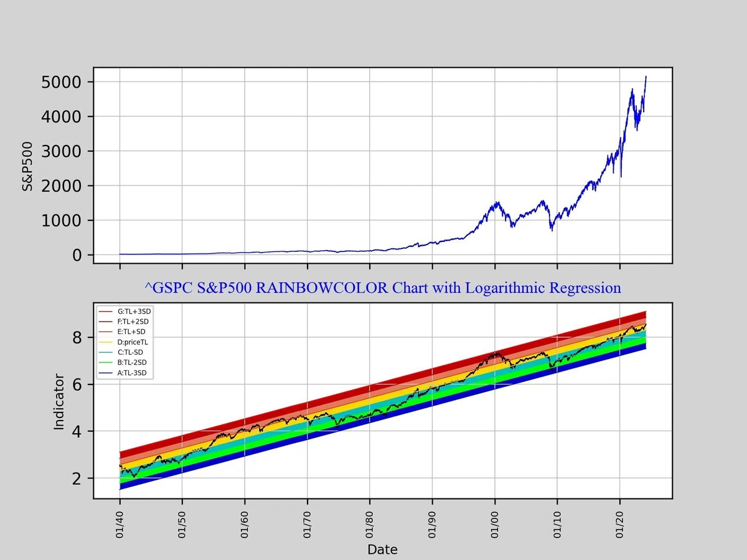
Task: Click the '5000' tick on S&P500 axis
Action: tap(62, 82)
